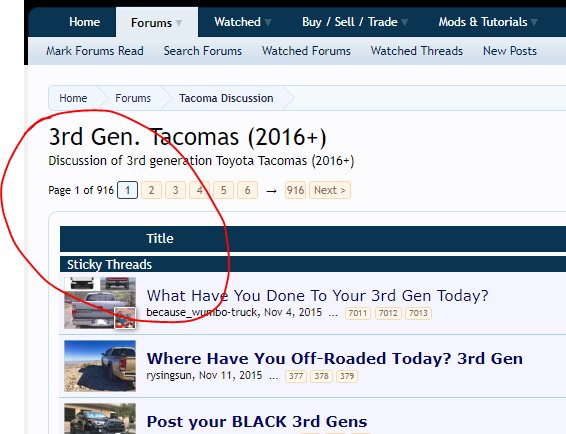Click Mark Forums Read link

click(x=95, y=51)
